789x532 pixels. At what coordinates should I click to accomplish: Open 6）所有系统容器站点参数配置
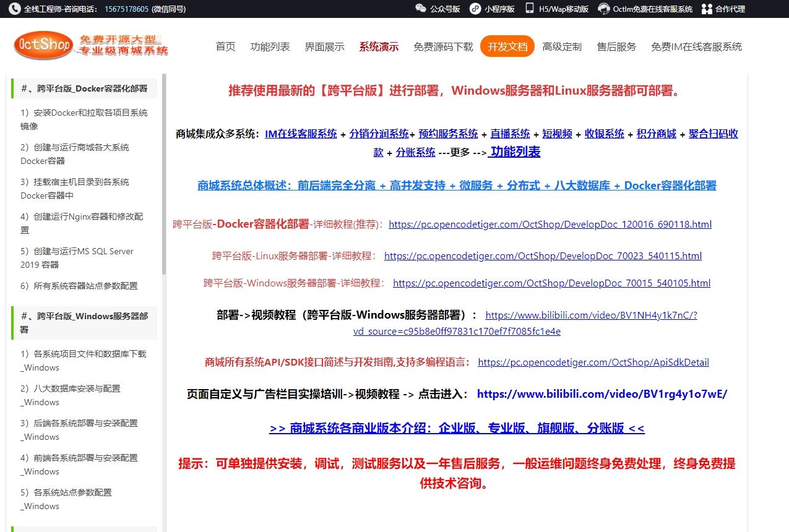click(x=79, y=286)
